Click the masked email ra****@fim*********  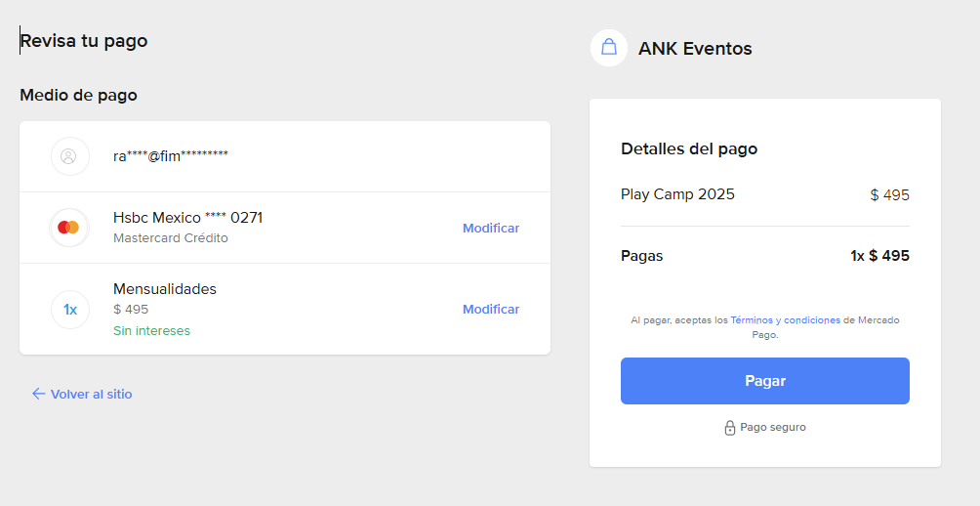coord(171,156)
